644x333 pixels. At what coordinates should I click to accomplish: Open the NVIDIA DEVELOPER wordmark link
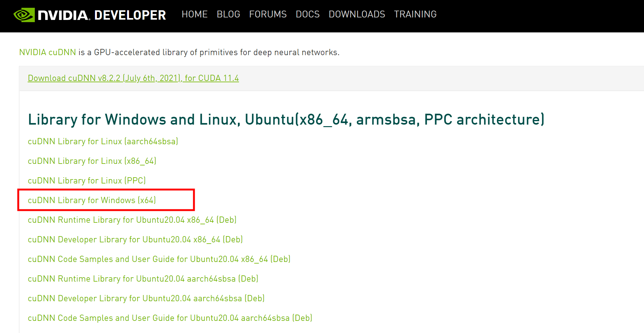click(x=102, y=15)
